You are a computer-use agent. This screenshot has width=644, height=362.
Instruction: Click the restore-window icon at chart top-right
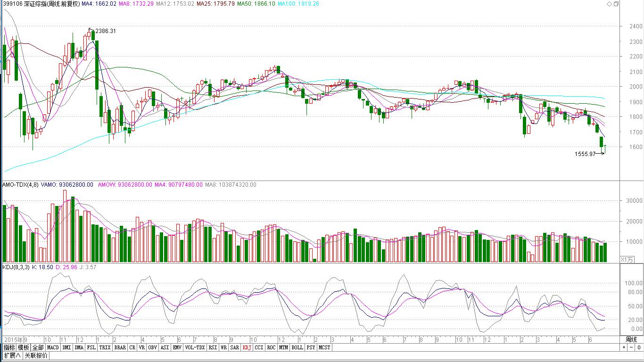616,4
